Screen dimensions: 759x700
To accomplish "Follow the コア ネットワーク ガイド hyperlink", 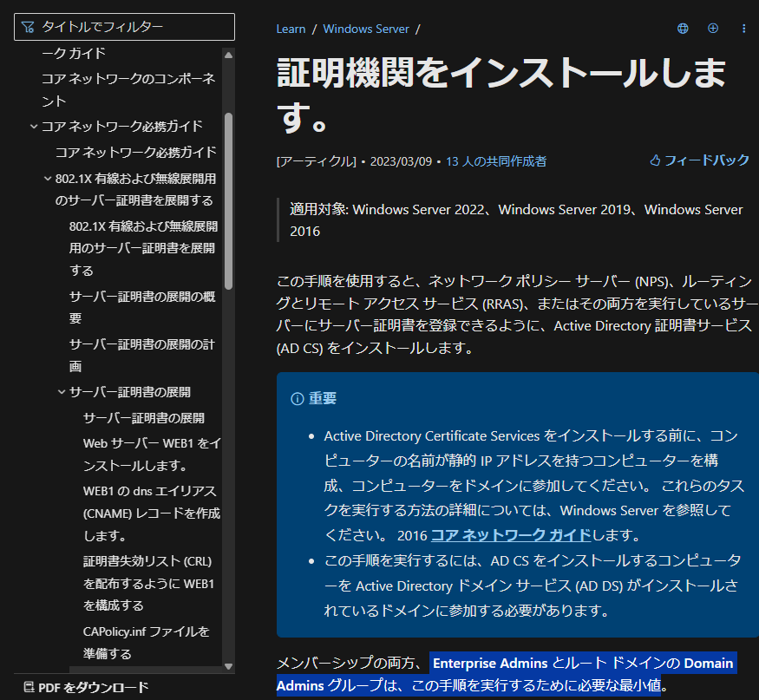I will [511, 535].
